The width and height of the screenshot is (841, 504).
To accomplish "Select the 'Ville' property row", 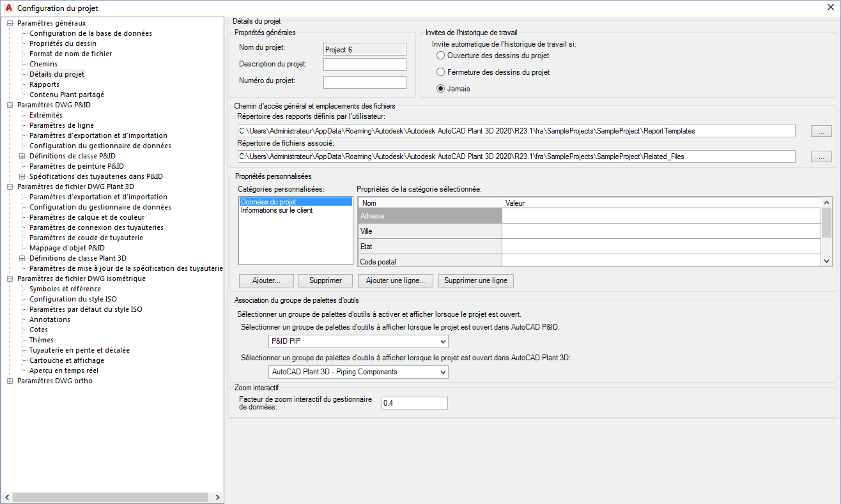I will click(x=589, y=231).
